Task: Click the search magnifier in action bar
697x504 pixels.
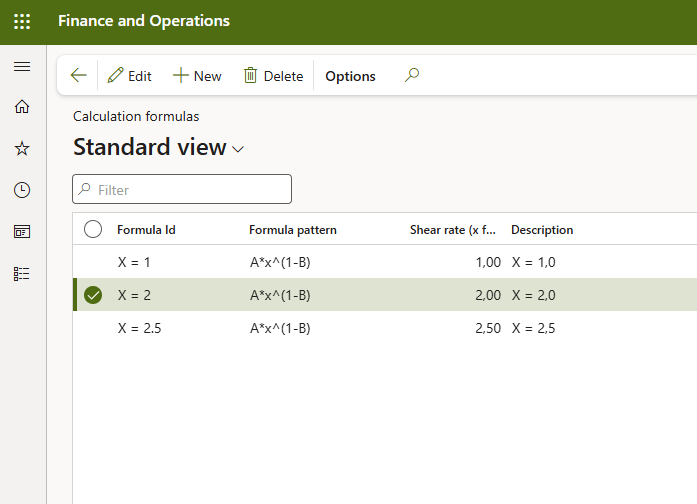Action: pos(412,75)
